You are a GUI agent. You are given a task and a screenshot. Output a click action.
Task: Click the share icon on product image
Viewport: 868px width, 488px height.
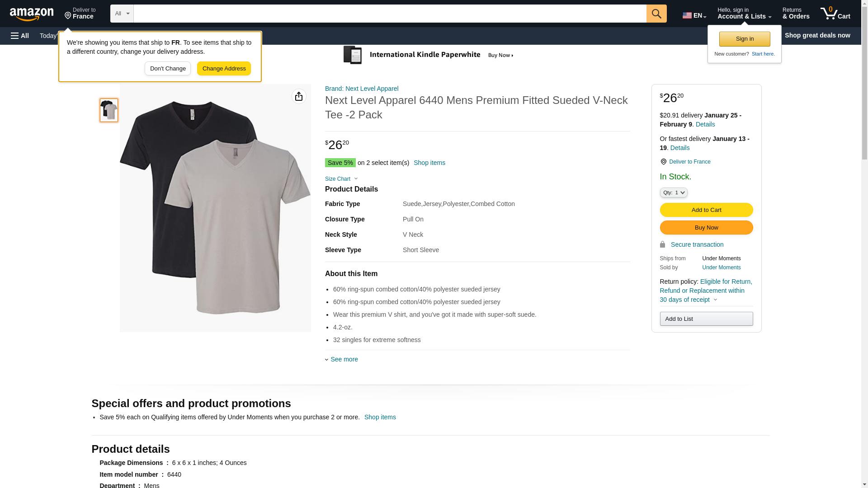click(299, 96)
